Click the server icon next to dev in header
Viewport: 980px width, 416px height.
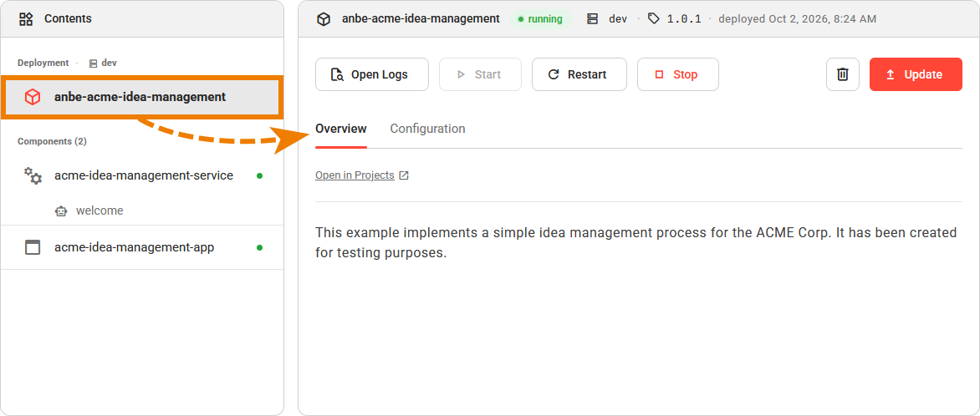(x=593, y=18)
